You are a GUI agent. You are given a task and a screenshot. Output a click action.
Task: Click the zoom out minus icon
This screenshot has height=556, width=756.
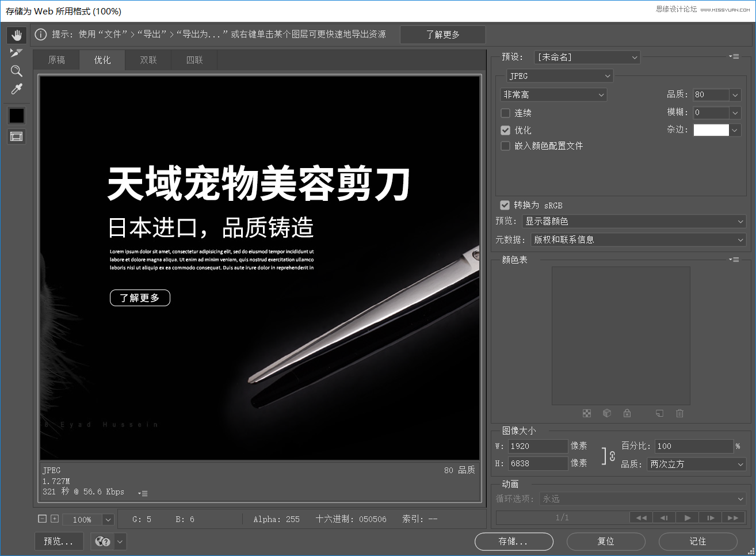coord(42,519)
